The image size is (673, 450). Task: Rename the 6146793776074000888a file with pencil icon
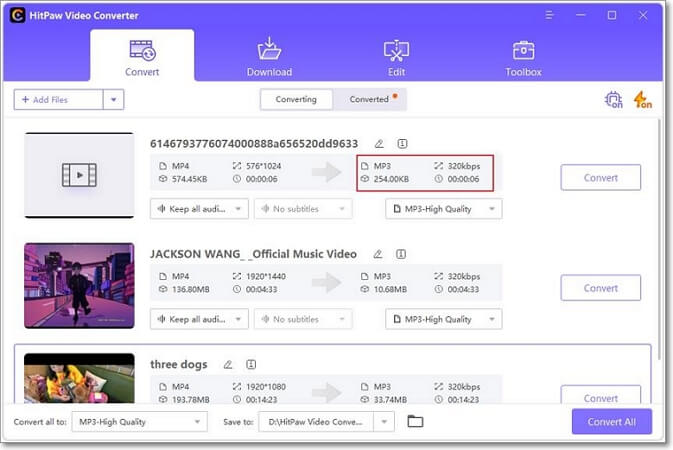click(379, 144)
